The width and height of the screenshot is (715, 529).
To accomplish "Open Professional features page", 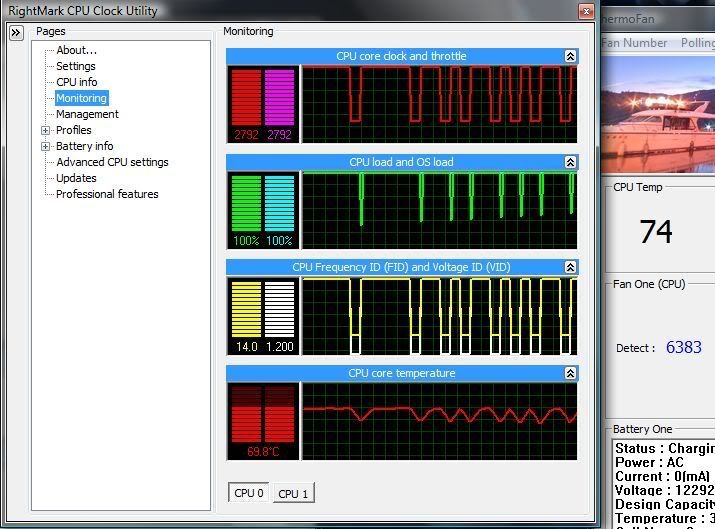I will click(x=107, y=194).
